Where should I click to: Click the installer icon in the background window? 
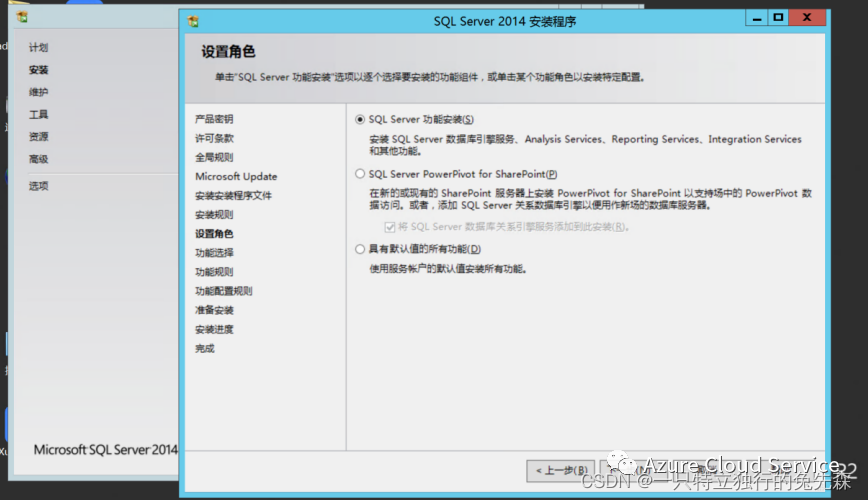(22, 17)
